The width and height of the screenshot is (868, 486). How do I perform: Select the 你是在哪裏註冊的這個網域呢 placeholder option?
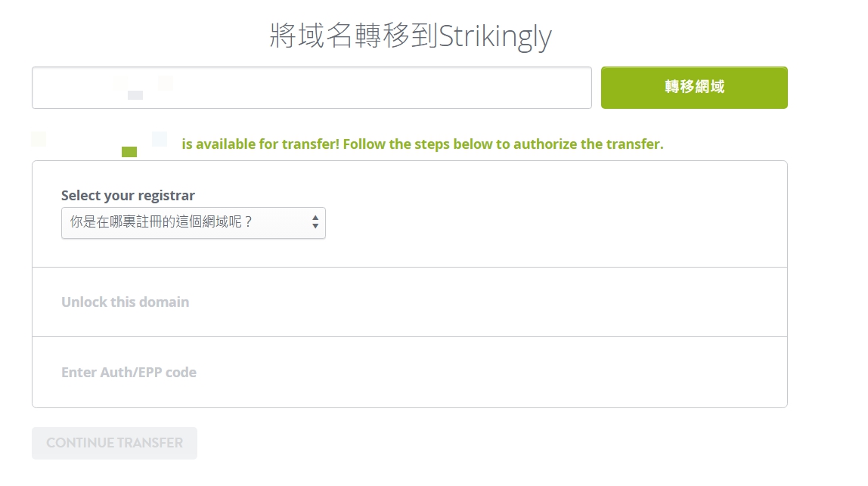160,222
